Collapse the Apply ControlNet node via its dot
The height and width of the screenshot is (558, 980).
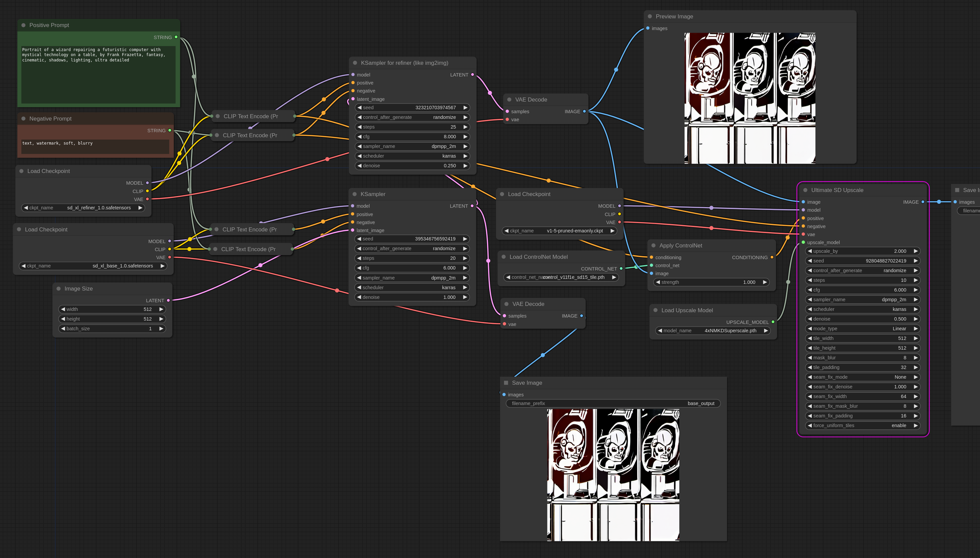pyautogui.click(x=653, y=246)
